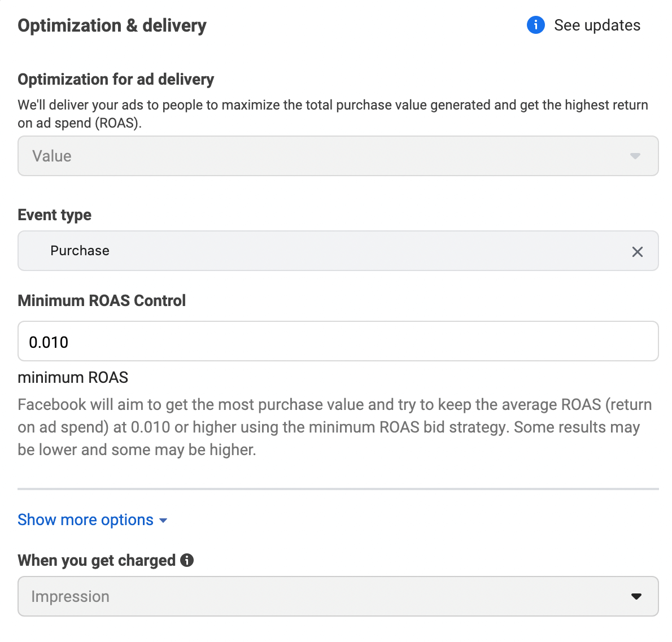
Task: Click the Optimization for ad delivery label
Action: (116, 80)
